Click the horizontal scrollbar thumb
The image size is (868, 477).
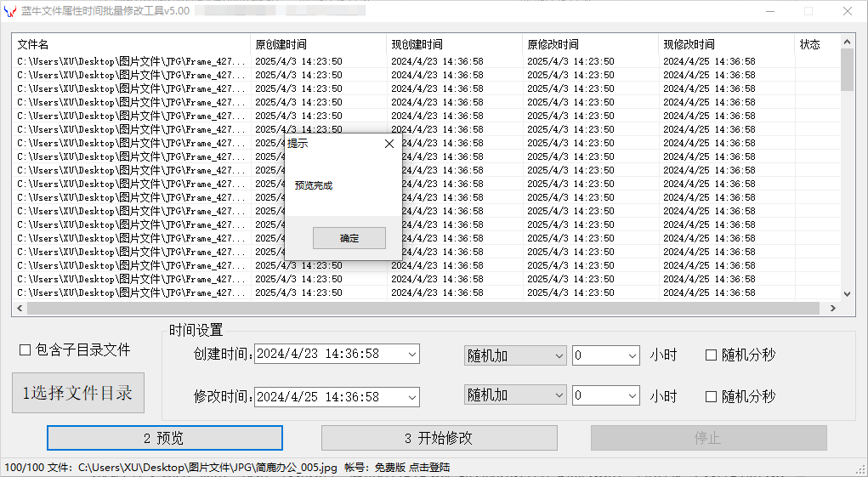[423, 309]
